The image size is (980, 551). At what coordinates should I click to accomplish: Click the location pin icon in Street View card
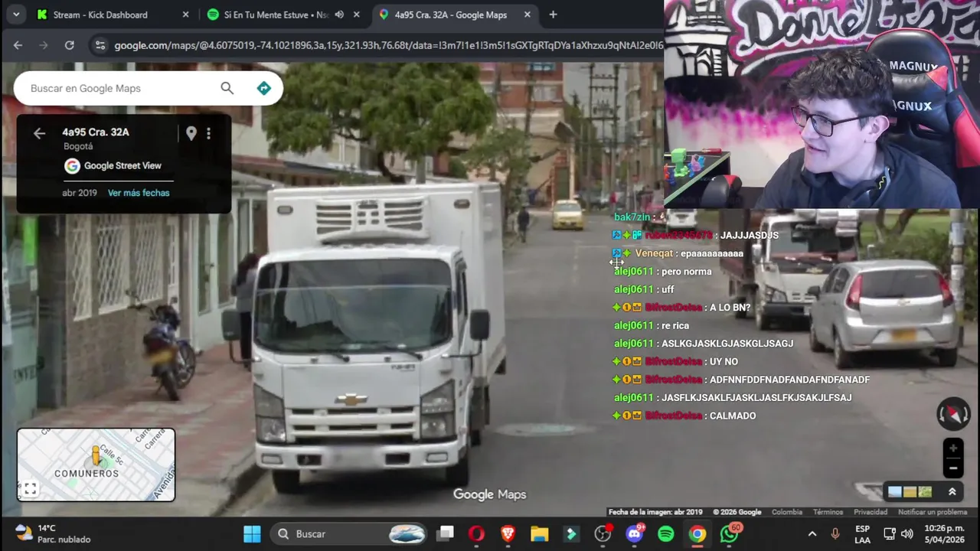[191, 133]
